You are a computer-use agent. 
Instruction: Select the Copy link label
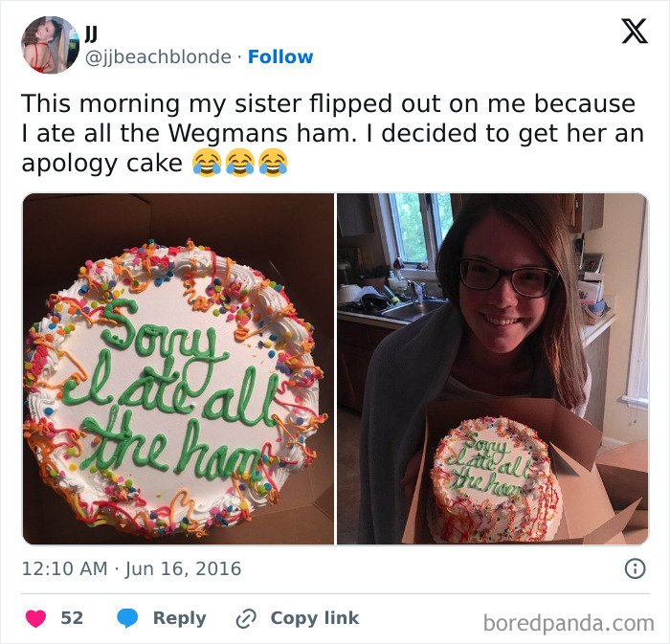315,618
